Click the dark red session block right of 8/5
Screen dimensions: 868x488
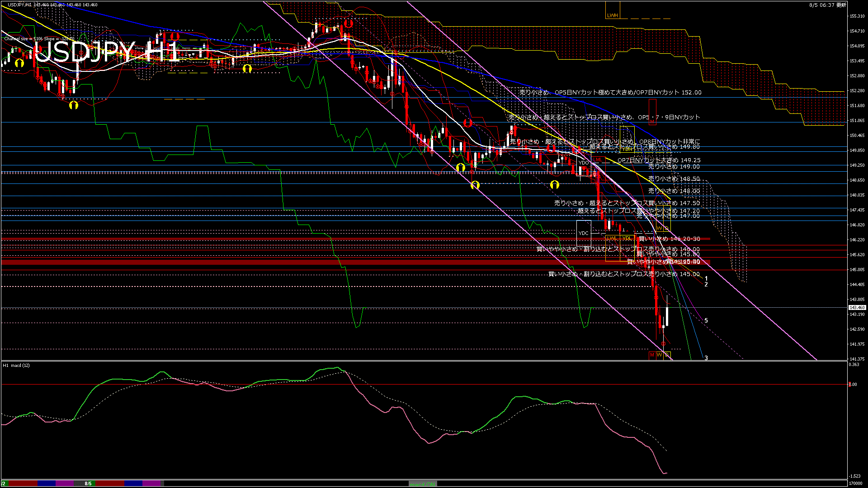[x=110, y=483]
